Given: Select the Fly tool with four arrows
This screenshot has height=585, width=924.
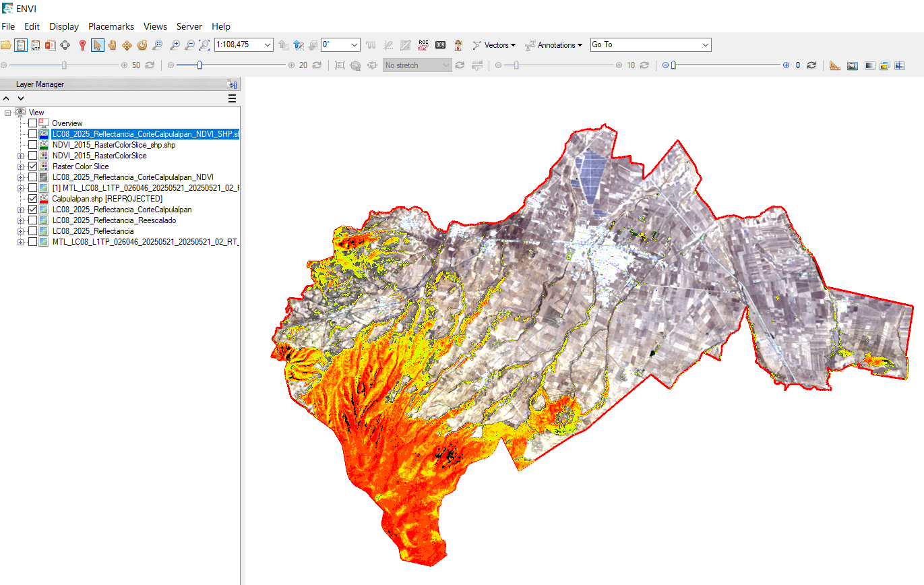Looking at the screenshot, I should (x=127, y=45).
